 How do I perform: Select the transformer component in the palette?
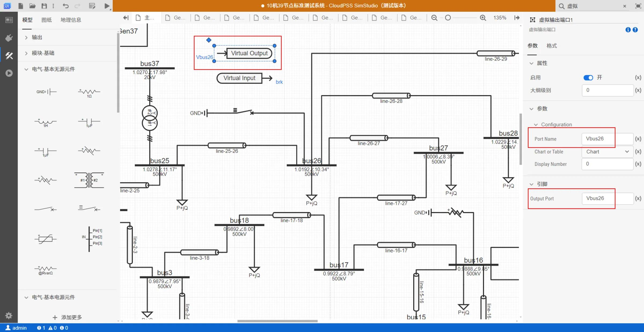(89, 180)
